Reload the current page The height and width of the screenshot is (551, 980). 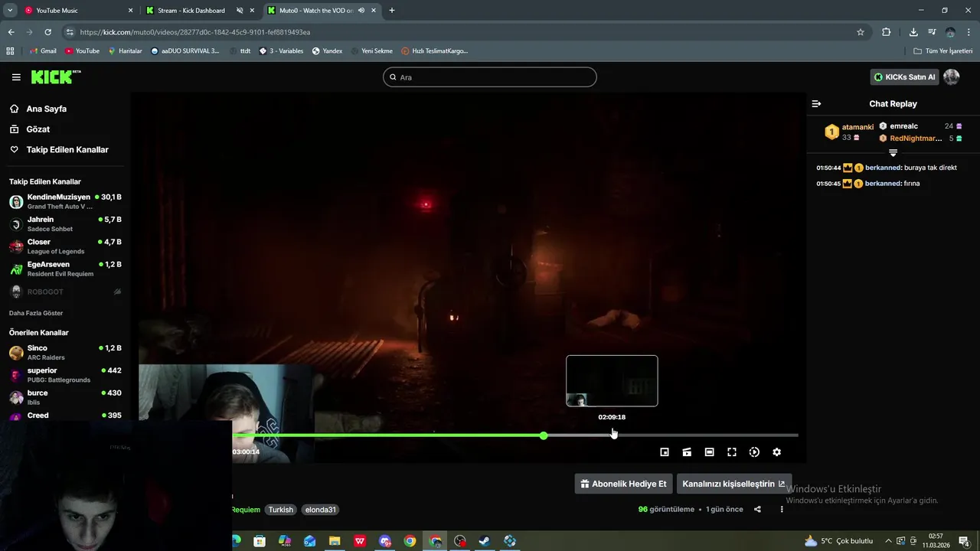coord(47,32)
